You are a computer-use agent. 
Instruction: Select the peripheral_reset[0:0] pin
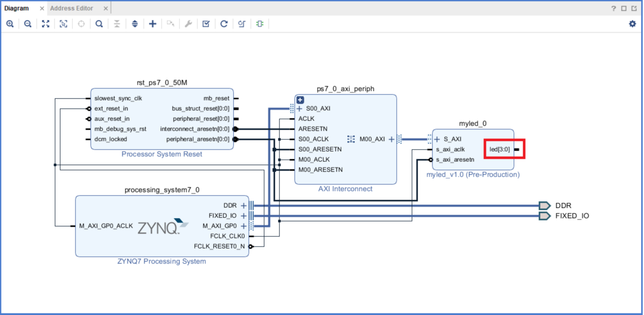pos(201,118)
